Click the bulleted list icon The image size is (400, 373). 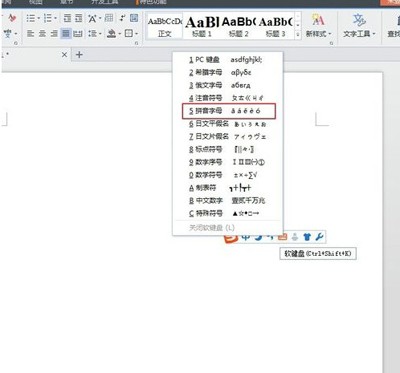(31, 18)
